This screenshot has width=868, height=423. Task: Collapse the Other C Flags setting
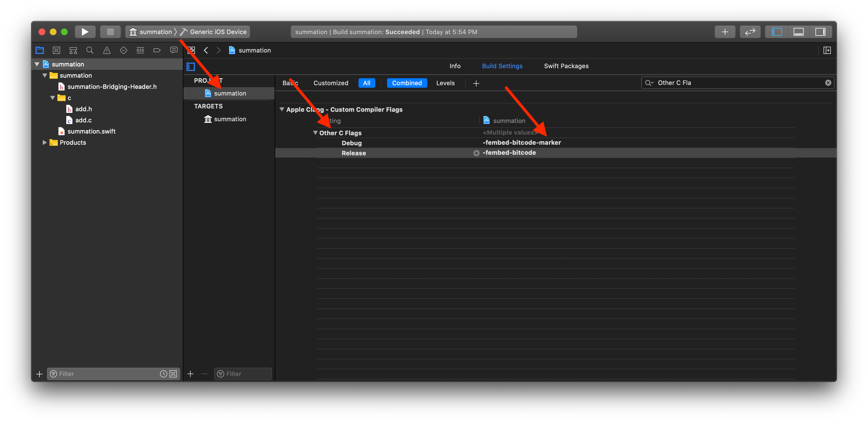tap(315, 133)
